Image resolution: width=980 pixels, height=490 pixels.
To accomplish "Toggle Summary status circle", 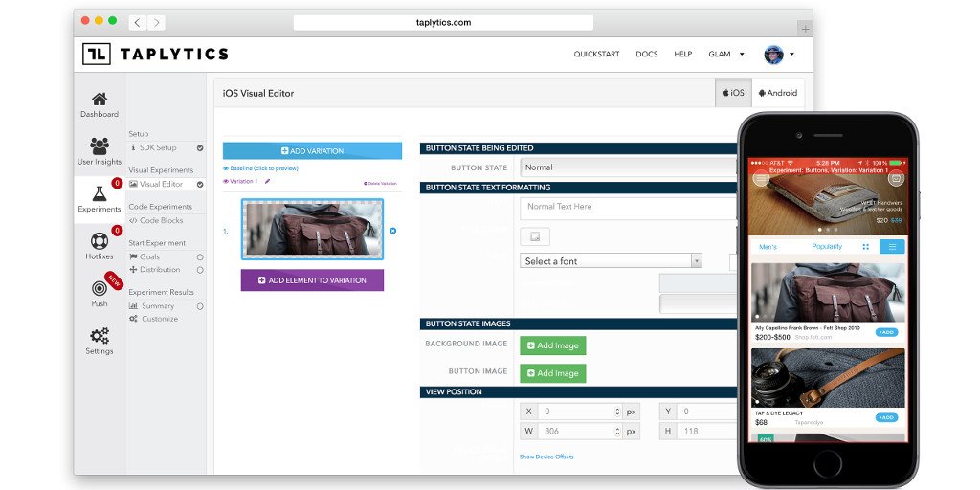I will coord(200,306).
